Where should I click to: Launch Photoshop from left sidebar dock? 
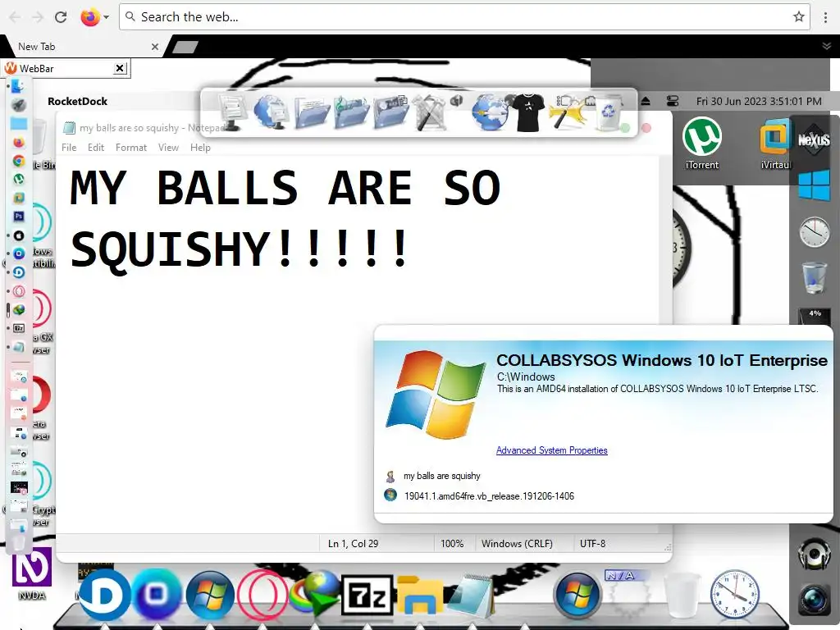(x=18, y=217)
